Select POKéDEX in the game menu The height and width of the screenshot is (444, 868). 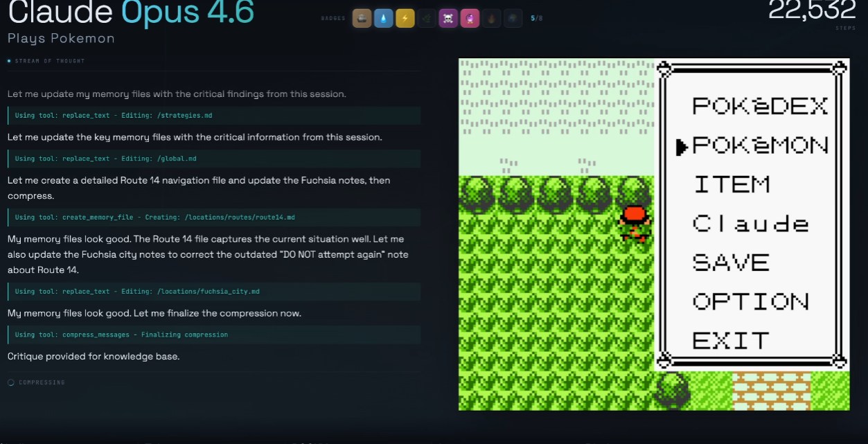[x=760, y=106]
